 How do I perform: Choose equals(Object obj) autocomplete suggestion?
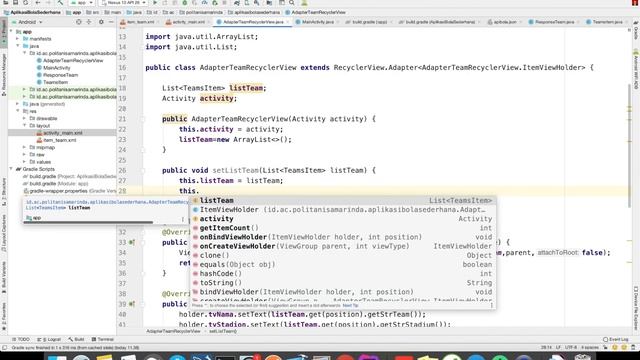click(x=343, y=264)
